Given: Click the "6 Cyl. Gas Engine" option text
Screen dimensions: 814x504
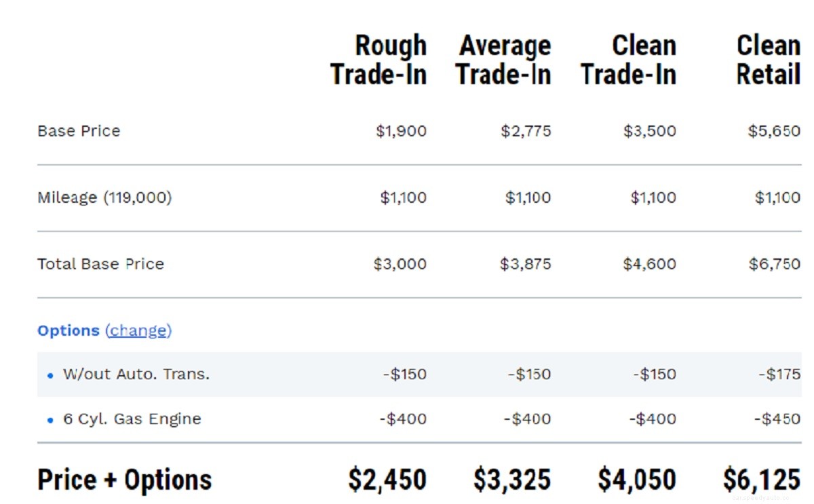Looking at the screenshot, I should point(132,419).
